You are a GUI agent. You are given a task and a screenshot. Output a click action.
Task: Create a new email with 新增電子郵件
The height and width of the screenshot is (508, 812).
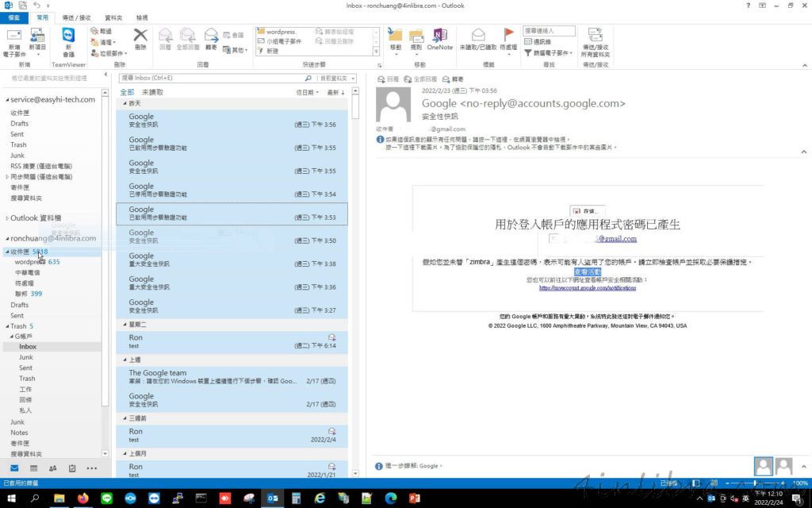click(x=14, y=43)
